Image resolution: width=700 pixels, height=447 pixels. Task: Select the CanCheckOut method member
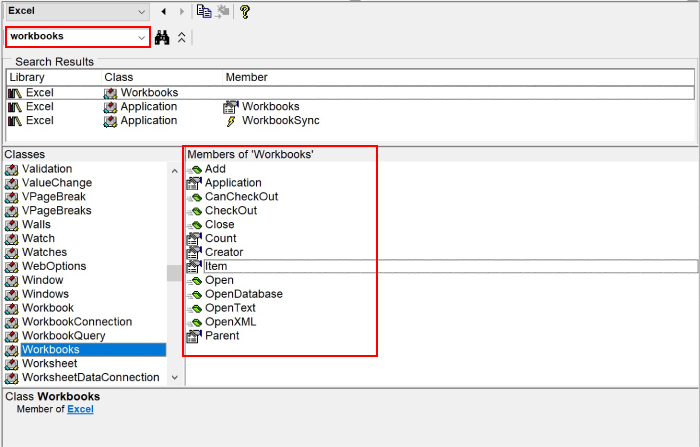[x=241, y=197]
